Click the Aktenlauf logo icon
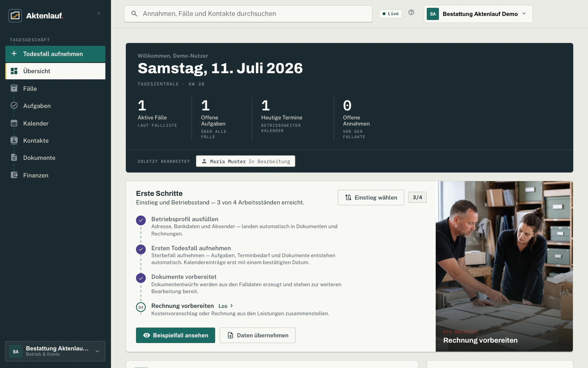The height and width of the screenshot is (368, 588). (15, 16)
